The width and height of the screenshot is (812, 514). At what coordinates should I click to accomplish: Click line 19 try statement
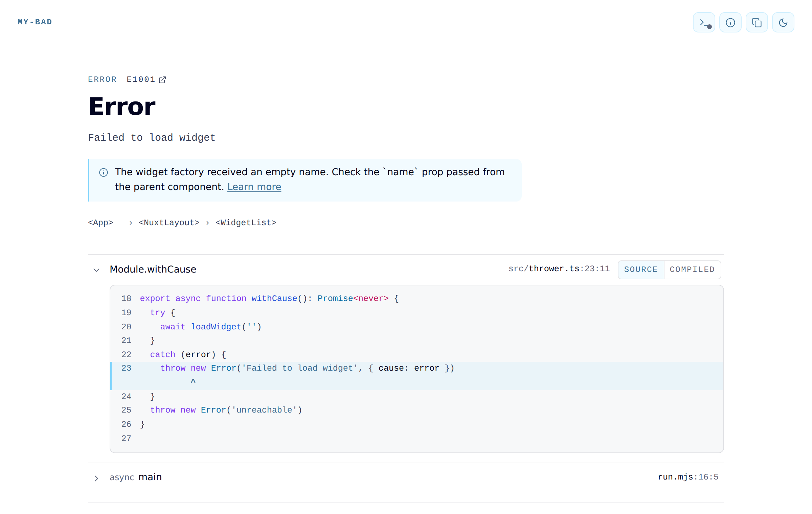[163, 313]
